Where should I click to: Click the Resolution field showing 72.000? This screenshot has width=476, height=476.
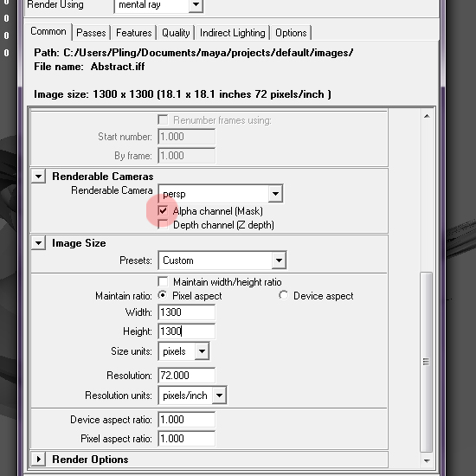186,376
